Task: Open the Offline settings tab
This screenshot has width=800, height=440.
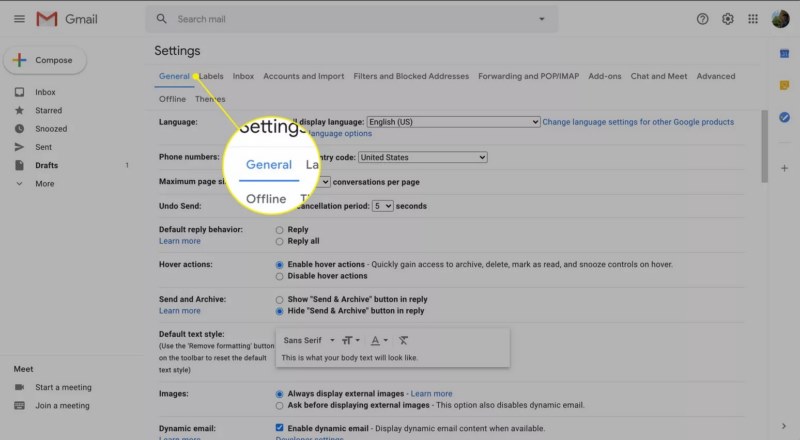Action: (172, 99)
